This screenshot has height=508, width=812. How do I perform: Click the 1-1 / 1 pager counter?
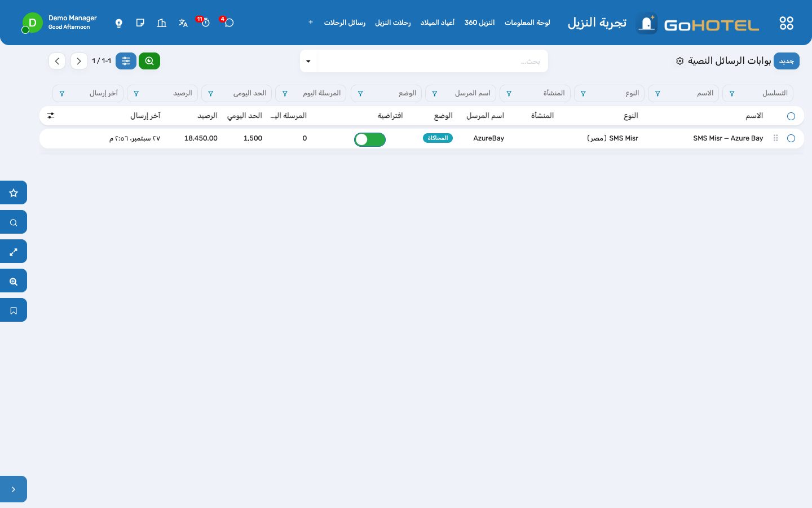pos(101,61)
